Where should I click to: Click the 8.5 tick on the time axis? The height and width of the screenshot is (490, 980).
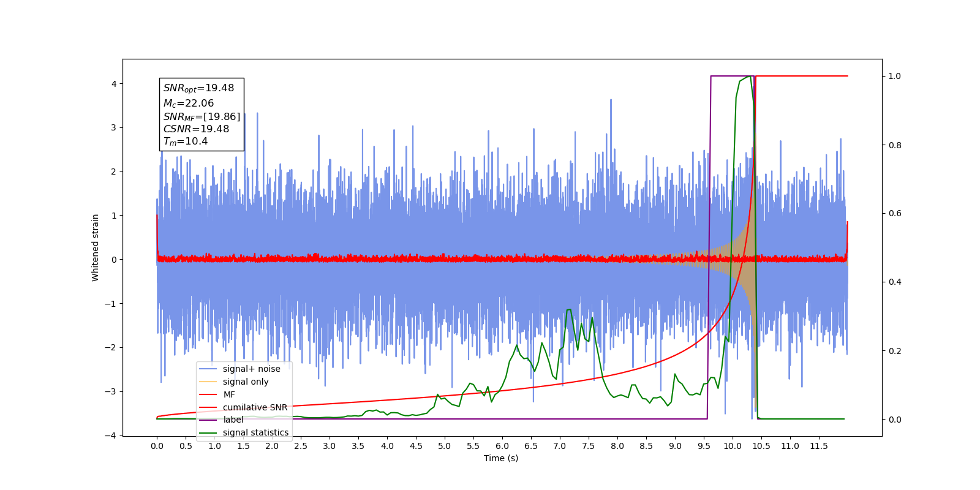point(646,446)
